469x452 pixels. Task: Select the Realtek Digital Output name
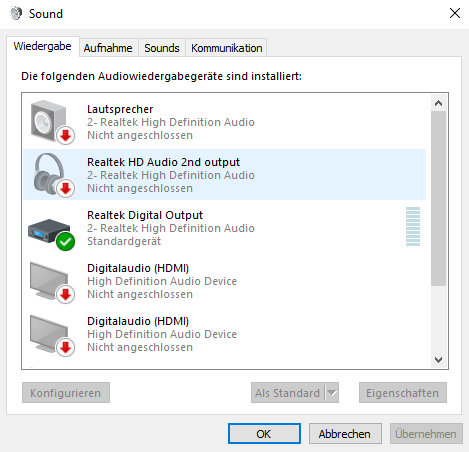[145, 215]
